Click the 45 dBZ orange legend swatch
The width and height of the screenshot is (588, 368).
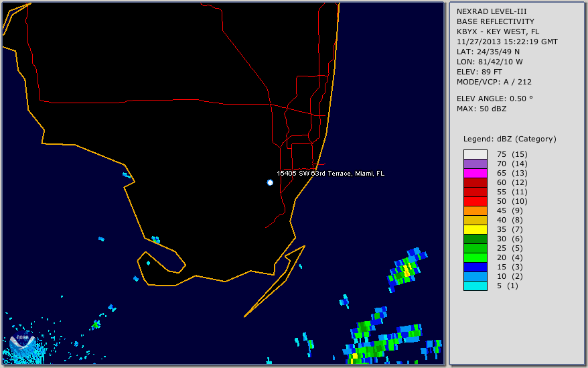[x=475, y=210]
